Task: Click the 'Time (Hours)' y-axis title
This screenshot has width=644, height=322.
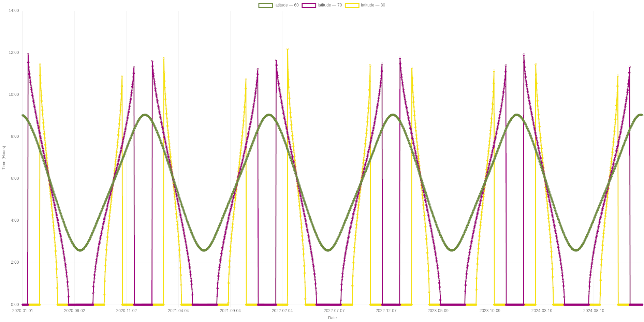Action: point(4,158)
